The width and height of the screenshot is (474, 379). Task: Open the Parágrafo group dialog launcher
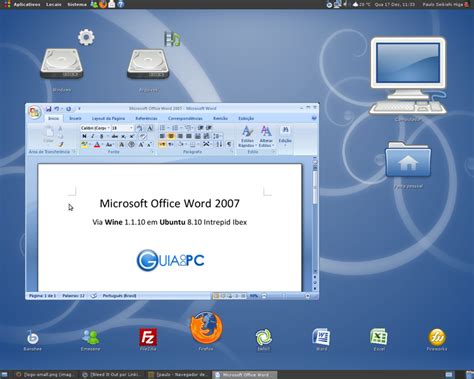pos(232,152)
